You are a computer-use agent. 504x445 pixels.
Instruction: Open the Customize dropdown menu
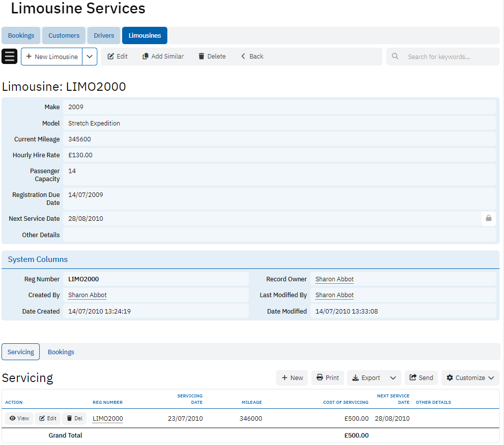[x=470, y=378]
